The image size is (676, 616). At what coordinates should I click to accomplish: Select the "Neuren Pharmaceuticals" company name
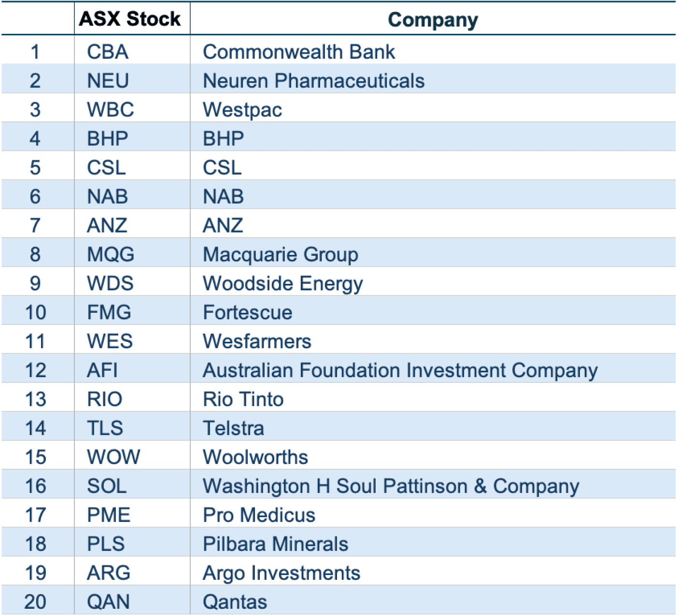click(314, 81)
